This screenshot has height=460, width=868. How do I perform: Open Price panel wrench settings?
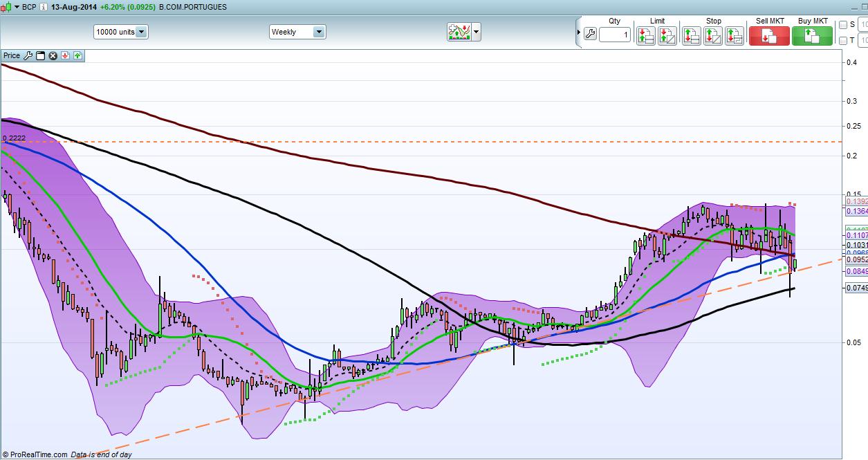point(28,55)
